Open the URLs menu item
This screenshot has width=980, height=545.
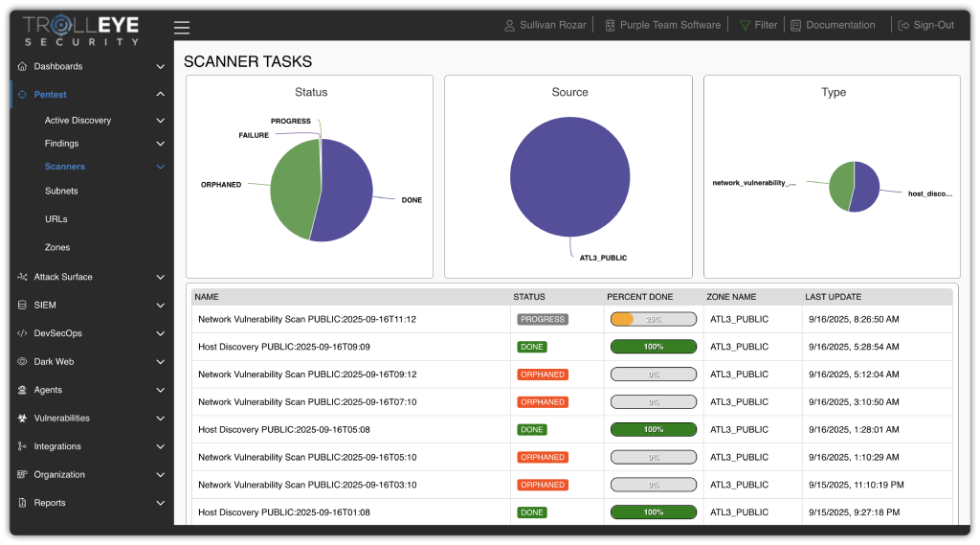[x=56, y=219]
